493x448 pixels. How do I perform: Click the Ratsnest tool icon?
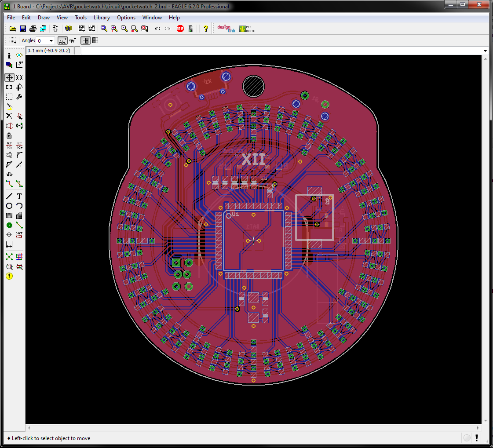(9, 257)
